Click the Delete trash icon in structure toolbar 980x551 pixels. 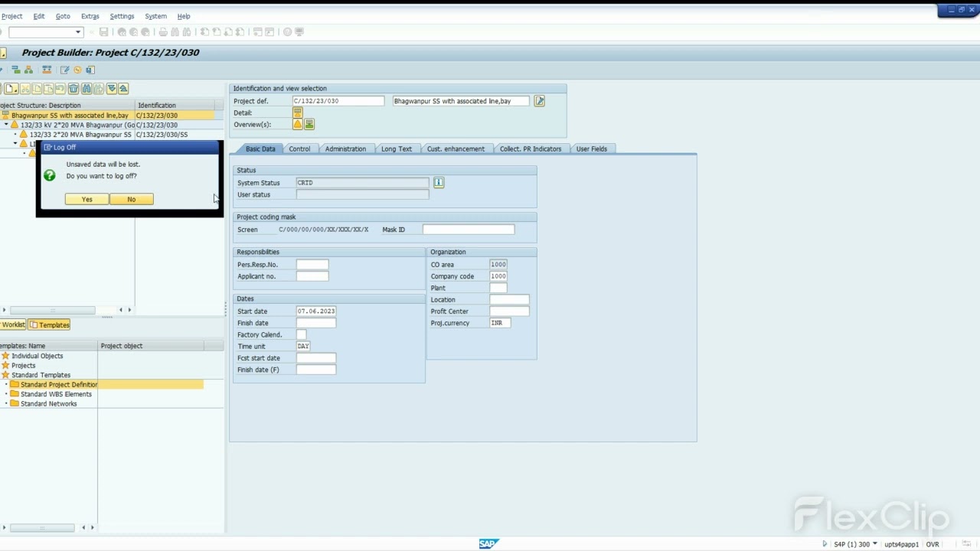coord(73,89)
